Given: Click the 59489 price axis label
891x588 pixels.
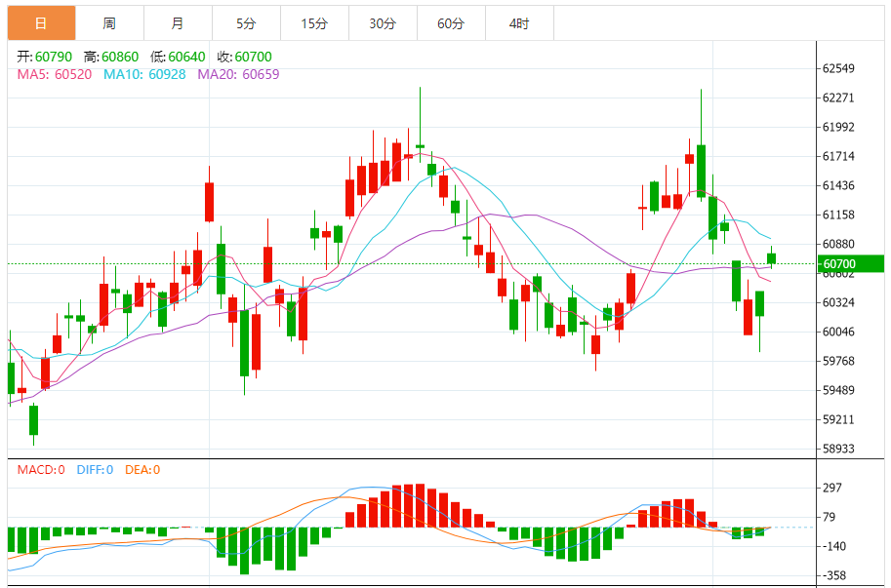Looking at the screenshot, I should (x=838, y=390).
